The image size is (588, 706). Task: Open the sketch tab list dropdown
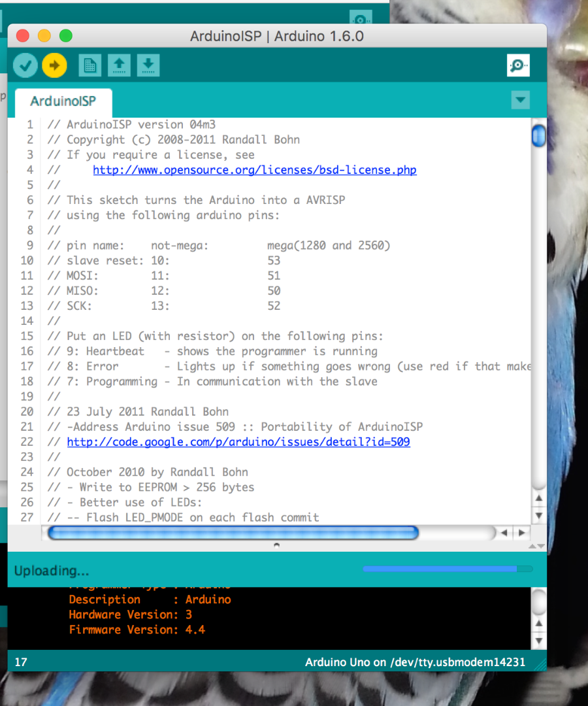pyautogui.click(x=520, y=99)
